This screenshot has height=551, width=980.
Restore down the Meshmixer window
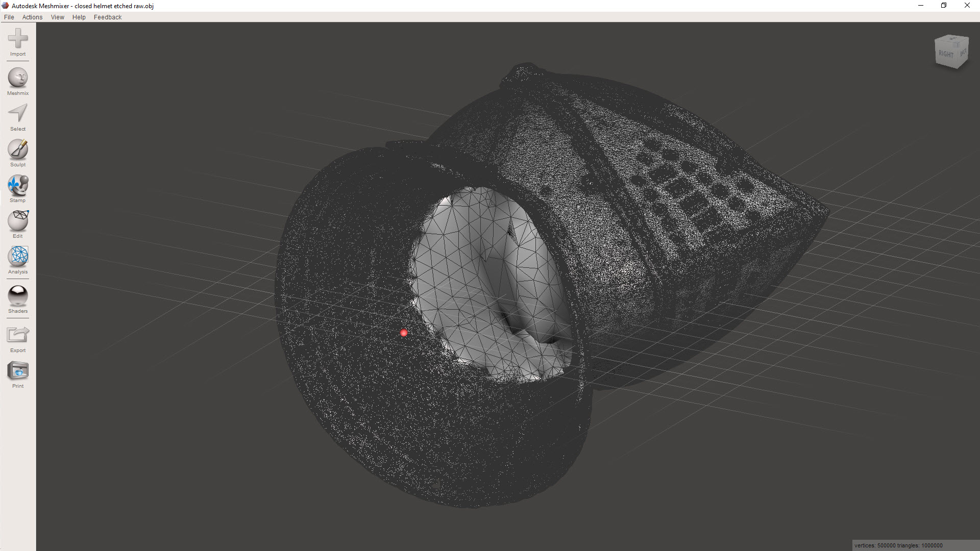[944, 6]
